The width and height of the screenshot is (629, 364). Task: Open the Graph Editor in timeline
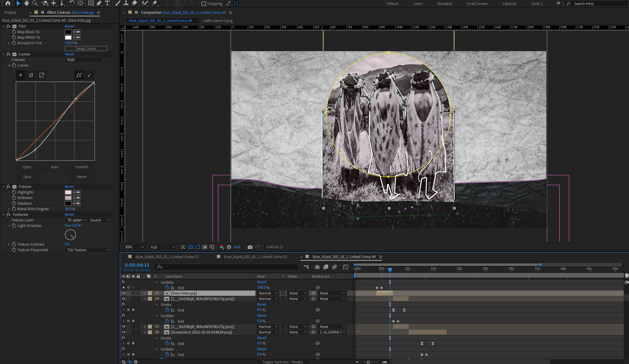pos(346,267)
